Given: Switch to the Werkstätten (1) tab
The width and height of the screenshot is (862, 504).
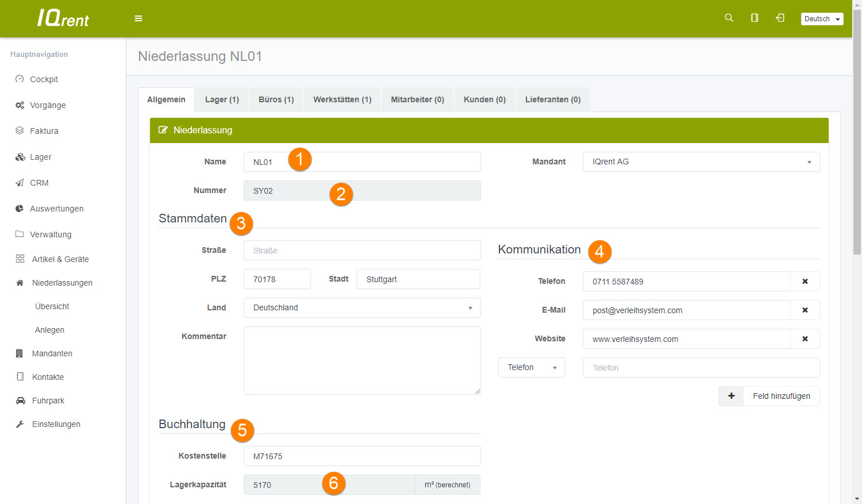Looking at the screenshot, I should click(342, 99).
